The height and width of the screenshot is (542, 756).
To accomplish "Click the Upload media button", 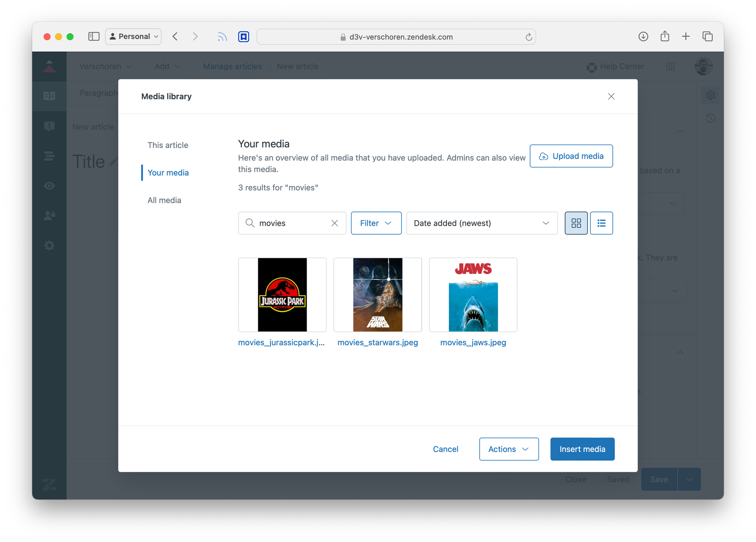I will pos(571,156).
